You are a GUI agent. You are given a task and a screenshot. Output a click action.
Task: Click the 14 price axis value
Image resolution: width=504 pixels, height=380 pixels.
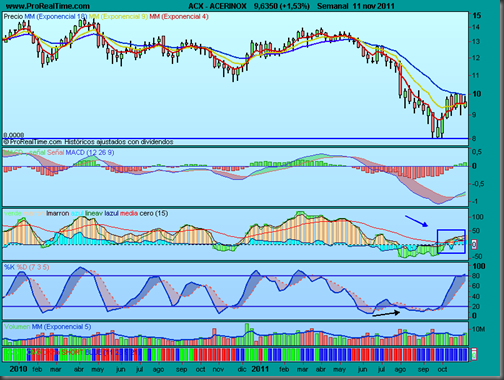[x=476, y=27]
